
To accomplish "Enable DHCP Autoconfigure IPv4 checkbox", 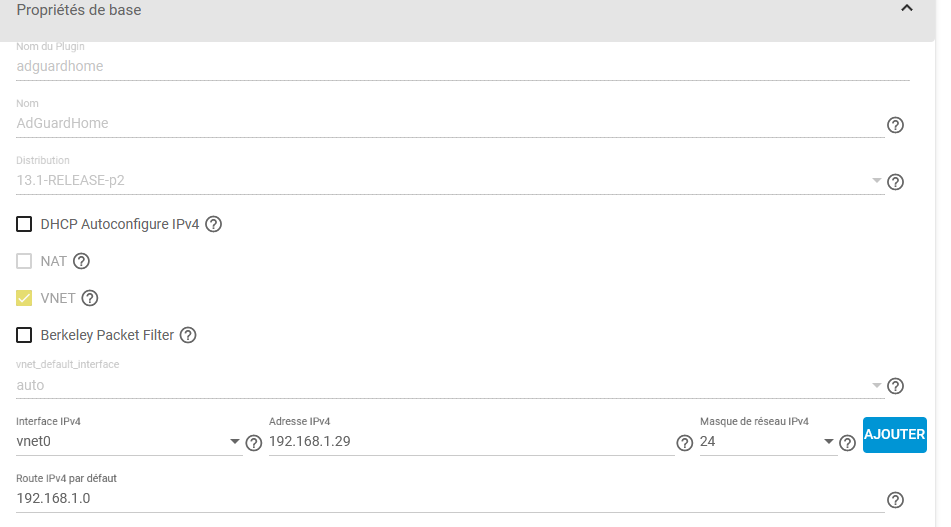I will pos(24,224).
